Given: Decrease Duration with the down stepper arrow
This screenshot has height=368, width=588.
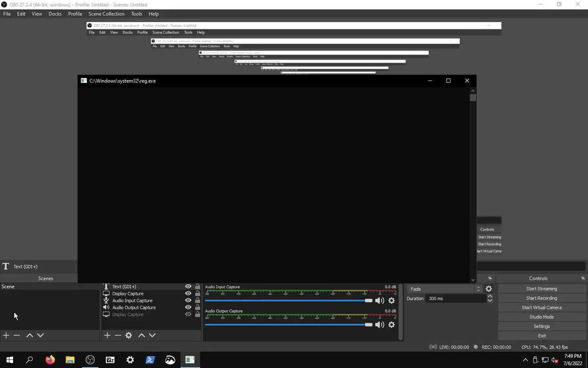Looking at the screenshot, I should [x=490, y=301].
